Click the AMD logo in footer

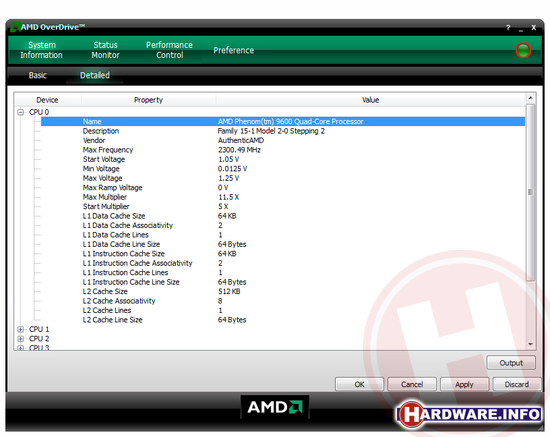click(x=275, y=407)
